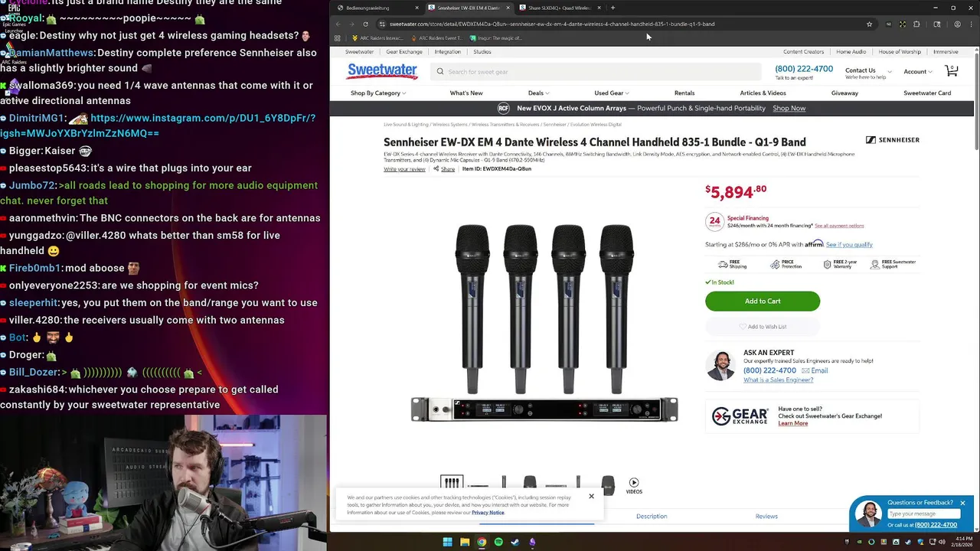
Task: Open the Rentals menu item
Action: [684, 93]
